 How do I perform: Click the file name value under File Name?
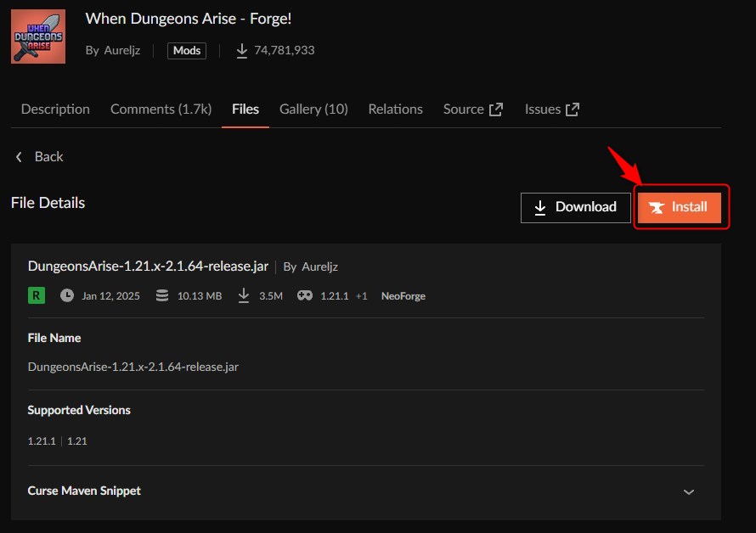[133, 367]
